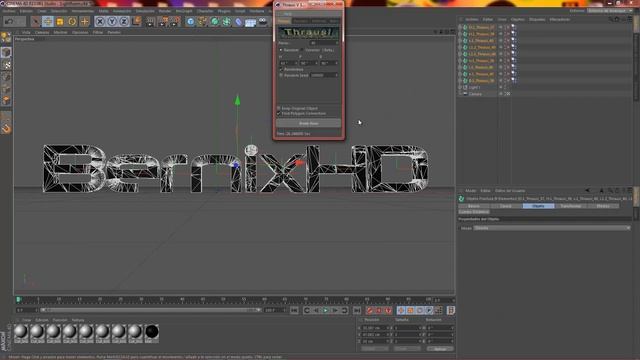Click the orange magnet snap icon in sidebar
Viewport: 640px width, 360px height.
(6, 129)
